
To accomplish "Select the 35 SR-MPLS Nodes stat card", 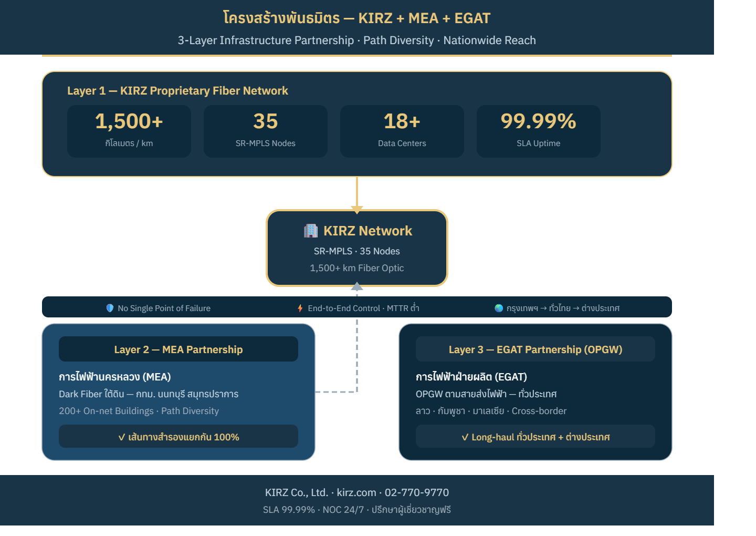I will pos(266,131).
